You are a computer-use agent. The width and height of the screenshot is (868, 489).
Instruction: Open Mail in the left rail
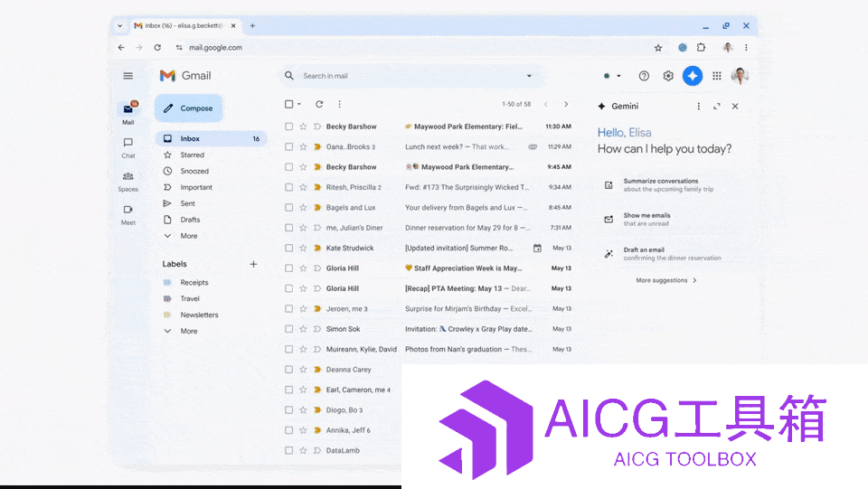click(x=127, y=113)
